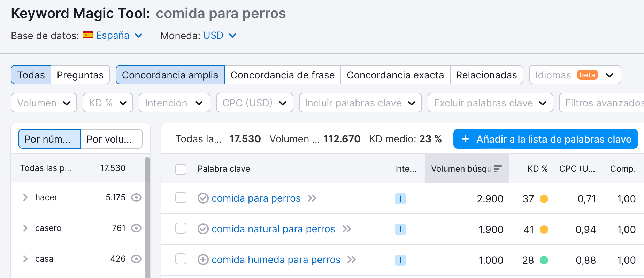Expand the hacer keyword group
644x278 pixels.
point(25,197)
